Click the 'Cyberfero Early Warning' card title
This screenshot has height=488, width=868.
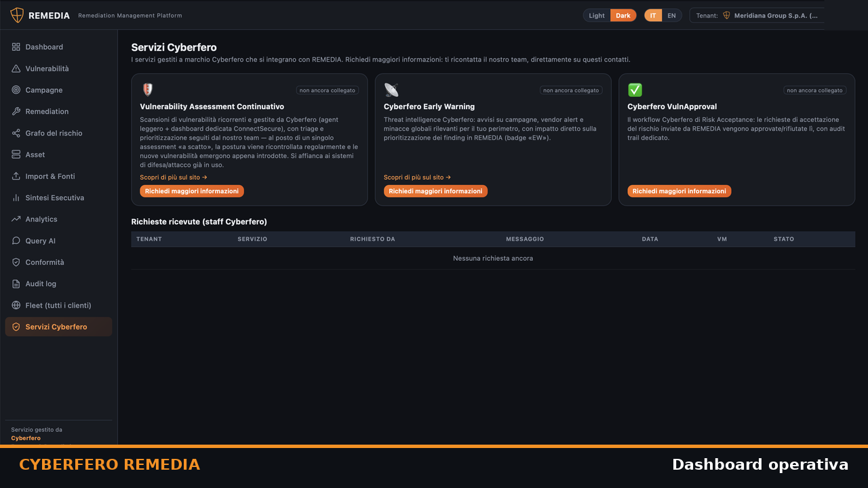point(429,106)
